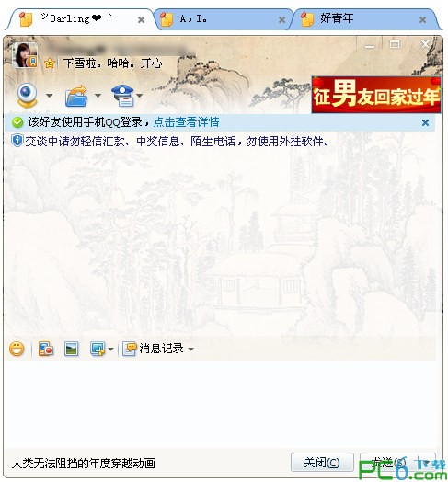
Task: Click the 关闭(C) button
Action: point(322,462)
